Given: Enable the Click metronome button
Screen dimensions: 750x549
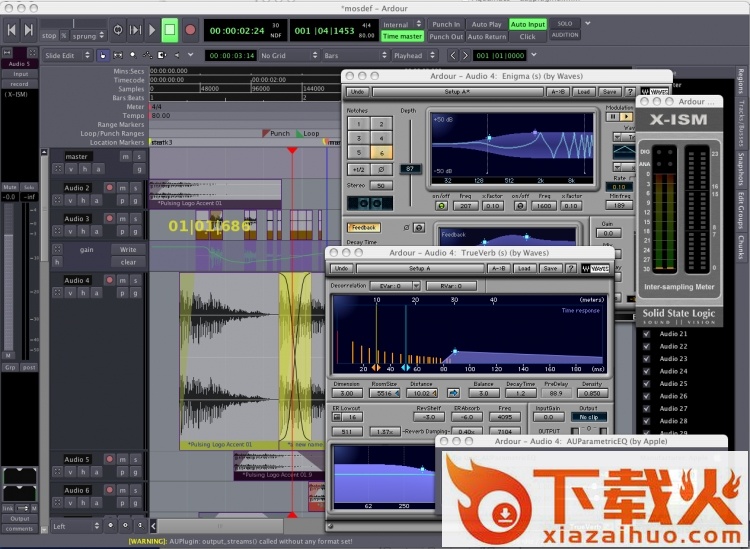Looking at the screenshot, I should coord(528,36).
